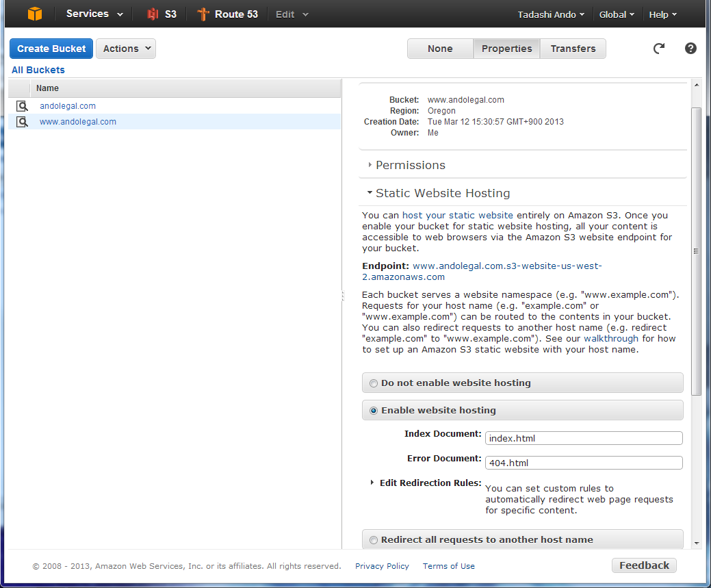Click the AWS orange cube home icon

pos(35,14)
